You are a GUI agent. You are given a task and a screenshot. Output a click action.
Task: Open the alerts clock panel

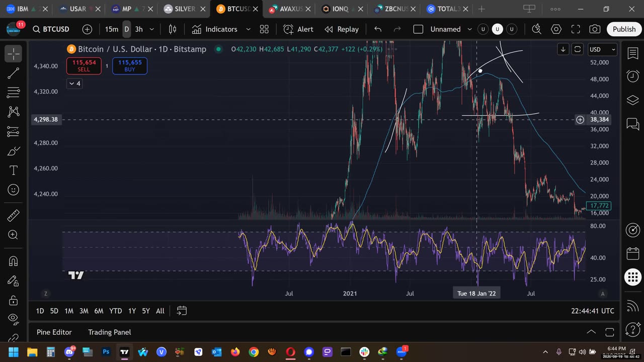[633, 76]
